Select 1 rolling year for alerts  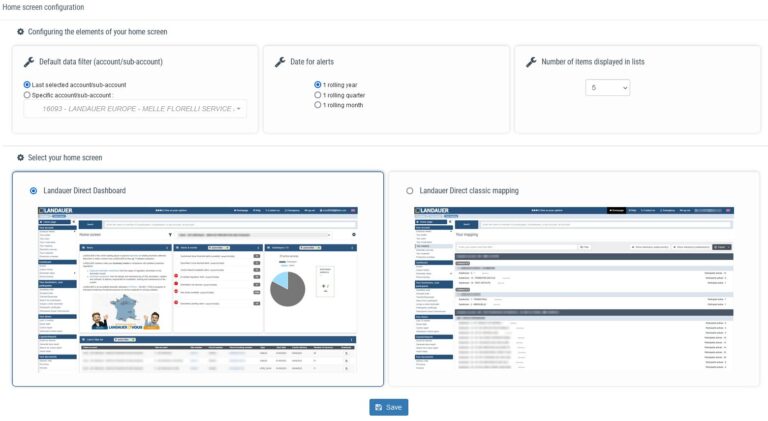point(318,85)
